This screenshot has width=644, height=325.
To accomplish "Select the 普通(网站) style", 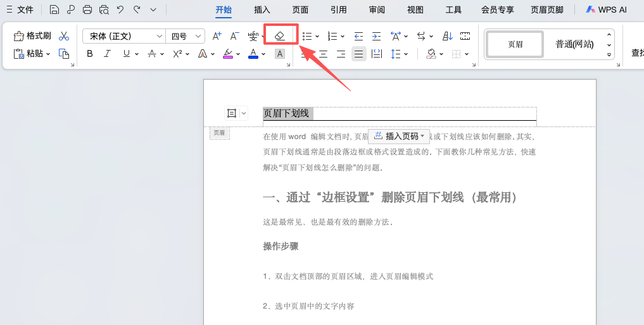I will (574, 44).
